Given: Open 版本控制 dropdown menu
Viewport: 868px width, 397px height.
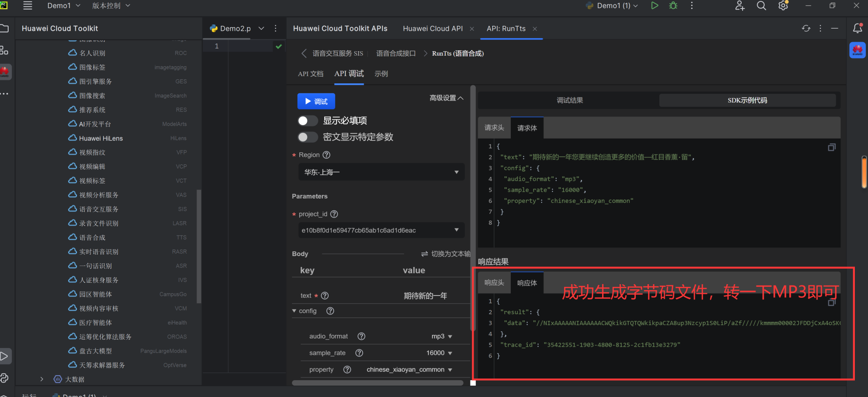Looking at the screenshot, I should (111, 5).
